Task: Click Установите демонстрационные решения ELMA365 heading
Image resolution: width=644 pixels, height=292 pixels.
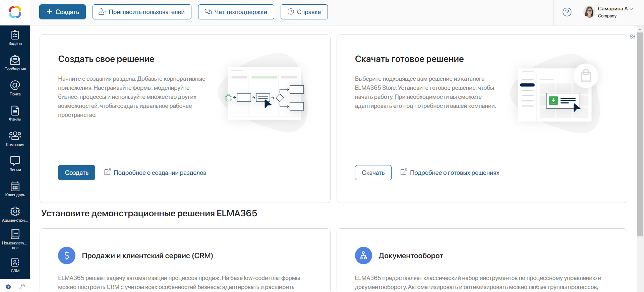Action: (x=149, y=213)
